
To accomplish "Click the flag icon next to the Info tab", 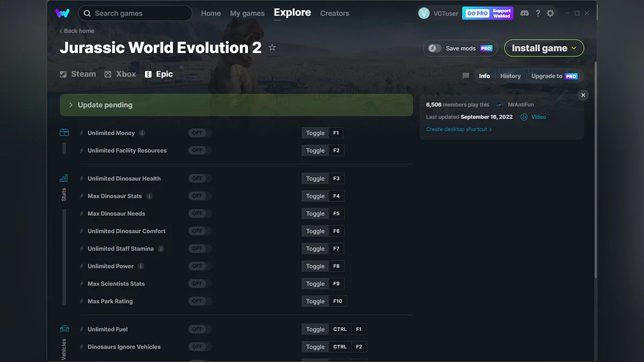I will [465, 76].
